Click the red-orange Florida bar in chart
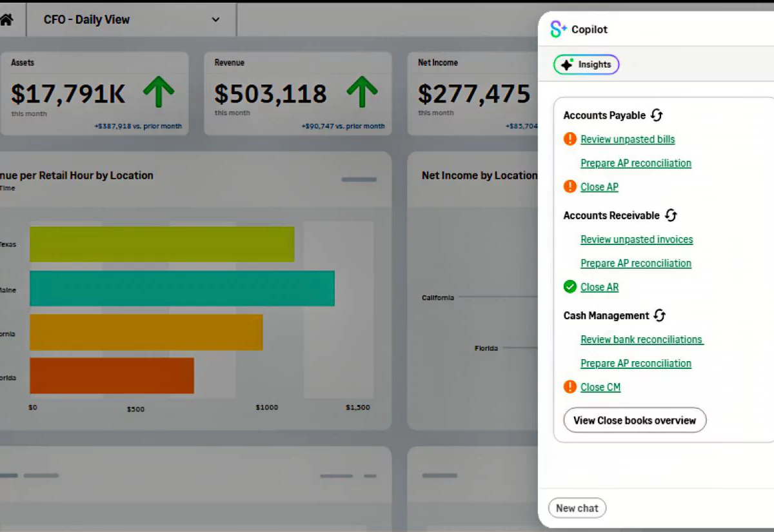The height and width of the screenshot is (532, 774). pyautogui.click(x=112, y=375)
